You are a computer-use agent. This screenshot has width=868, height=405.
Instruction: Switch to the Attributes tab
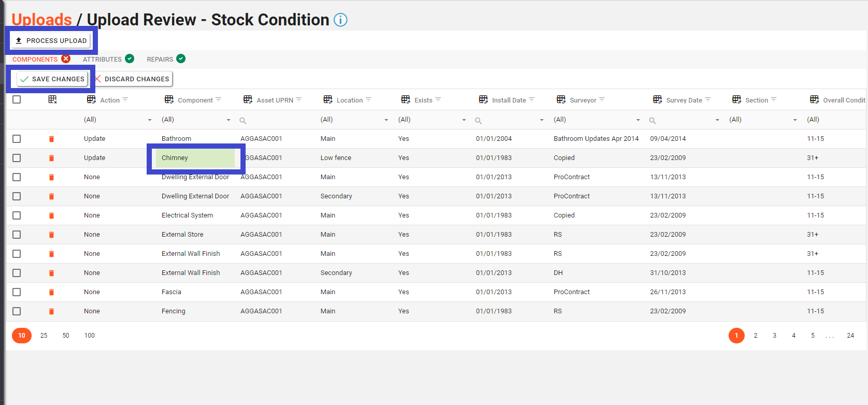103,59
